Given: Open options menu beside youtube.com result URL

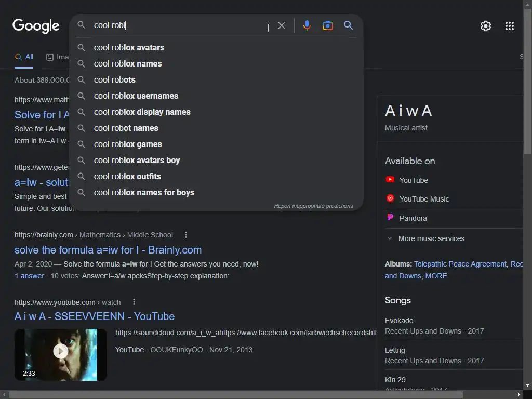Looking at the screenshot, I should tap(134, 302).
